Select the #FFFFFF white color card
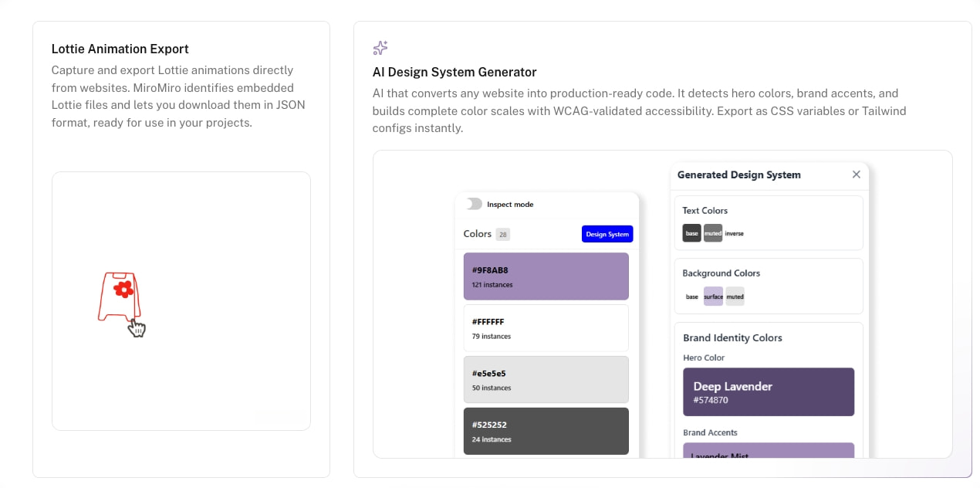The image size is (980, 488). click(x=546, y=328)
